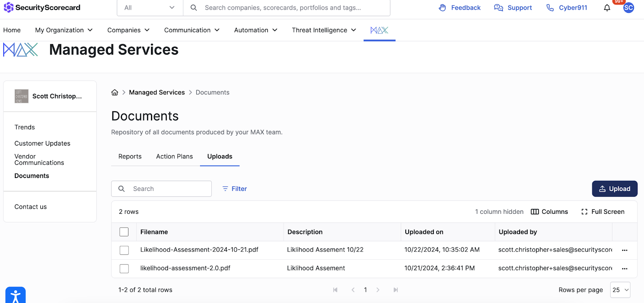Open the notifications bell
644x303 pixels.
tap(607, 8)
